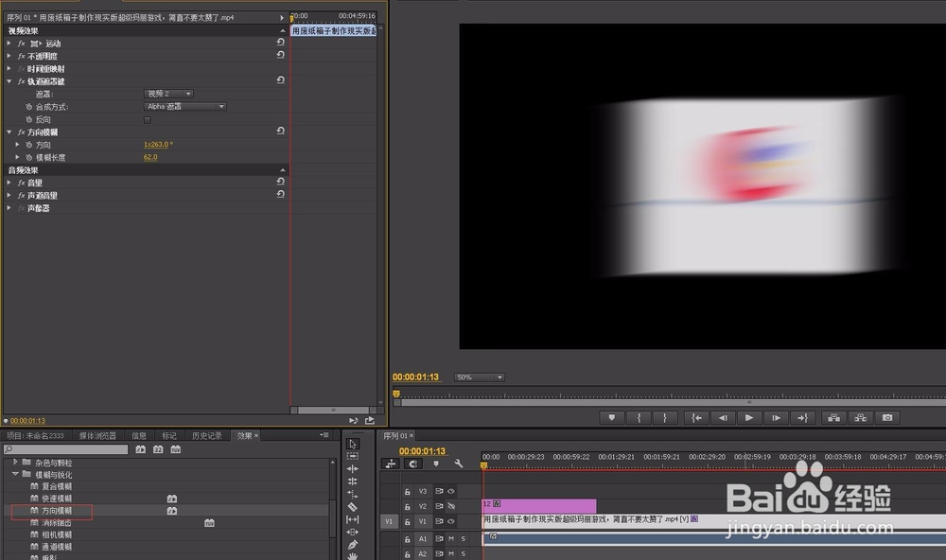The image size is (946, 560).
Task: Reset the 运动 effect
Action: (281, 43)
